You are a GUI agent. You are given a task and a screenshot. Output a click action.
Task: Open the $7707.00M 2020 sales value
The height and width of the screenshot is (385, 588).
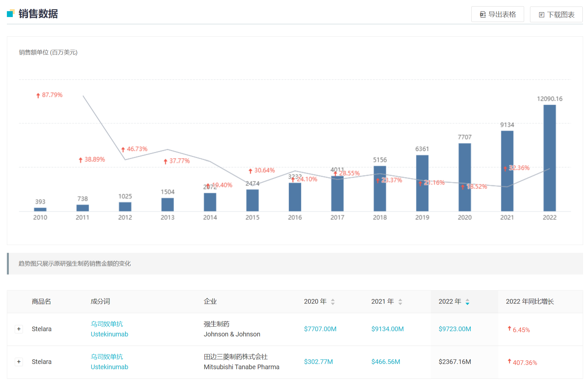(x=320, y=329)
